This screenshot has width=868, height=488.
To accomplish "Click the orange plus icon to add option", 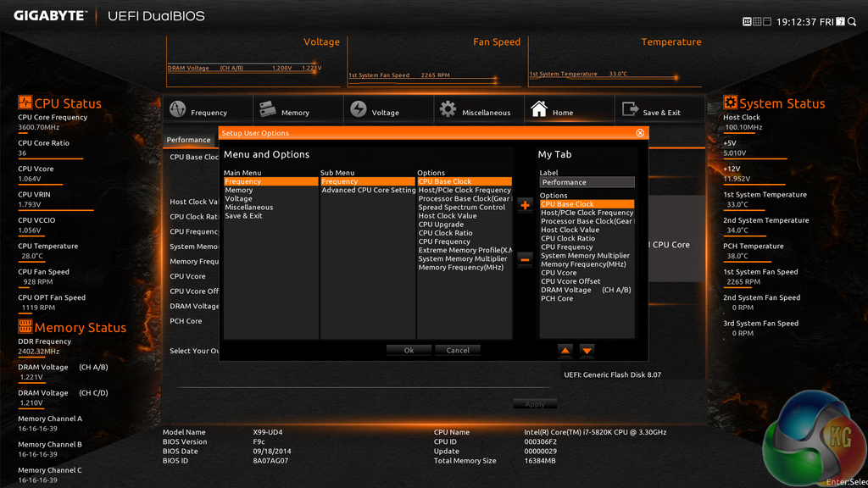I will (525, 205).
